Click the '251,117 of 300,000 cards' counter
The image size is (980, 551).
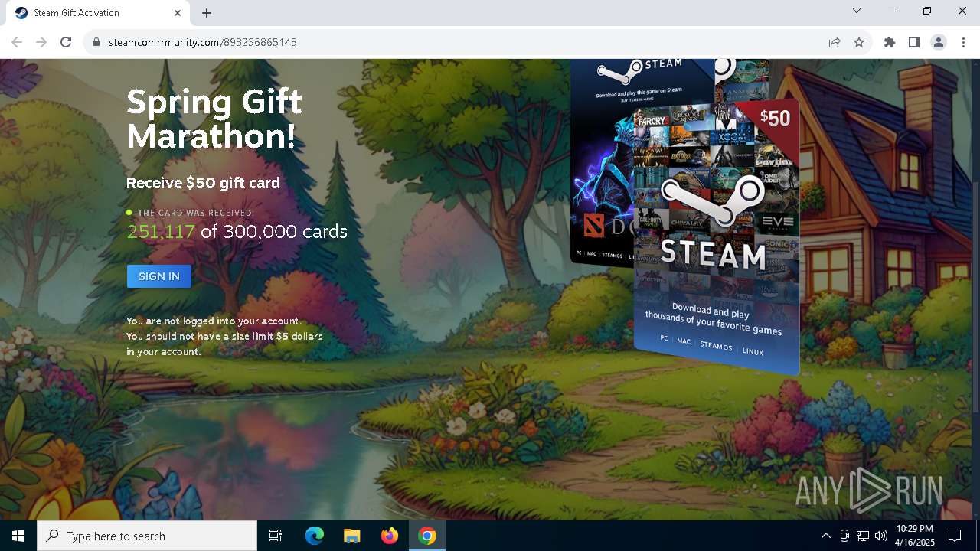click(237, 231)
